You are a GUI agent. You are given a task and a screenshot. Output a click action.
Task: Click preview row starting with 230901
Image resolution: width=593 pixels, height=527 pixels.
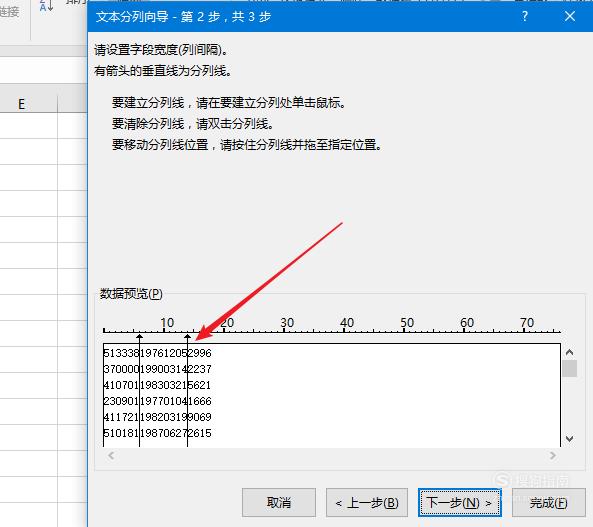(157, 401)
